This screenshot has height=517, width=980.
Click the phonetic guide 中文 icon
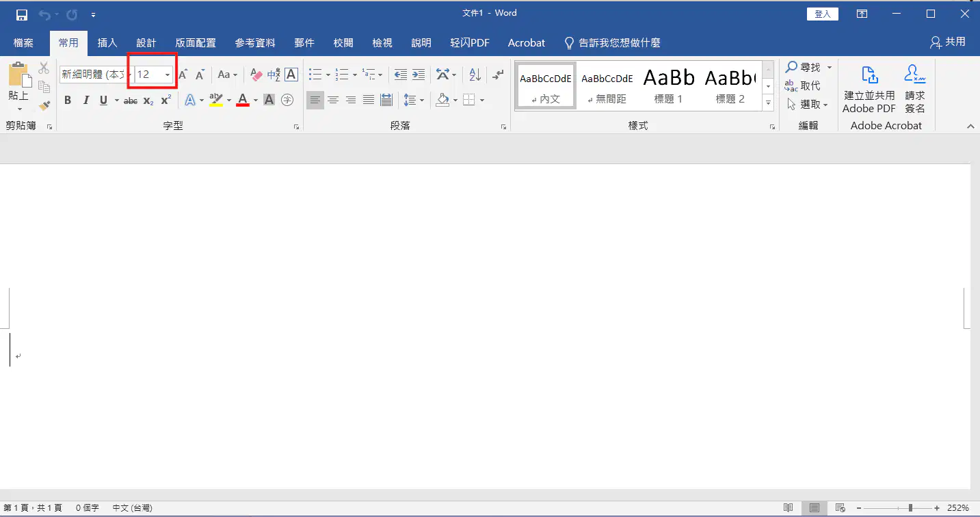[x=274, y=75]
